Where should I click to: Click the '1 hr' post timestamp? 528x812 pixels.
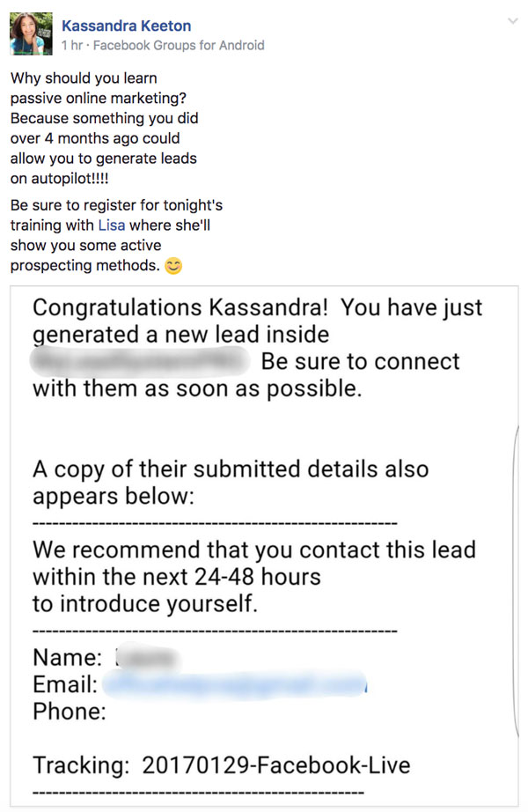coord(72,46)
